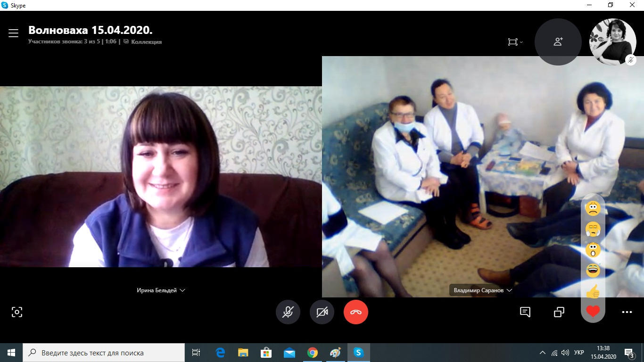End the call with red hang-up button

356,312
